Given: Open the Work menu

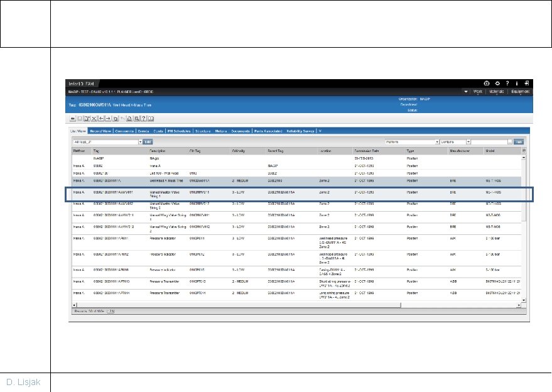Looking at the screenshot, I should tap(478, 92).
